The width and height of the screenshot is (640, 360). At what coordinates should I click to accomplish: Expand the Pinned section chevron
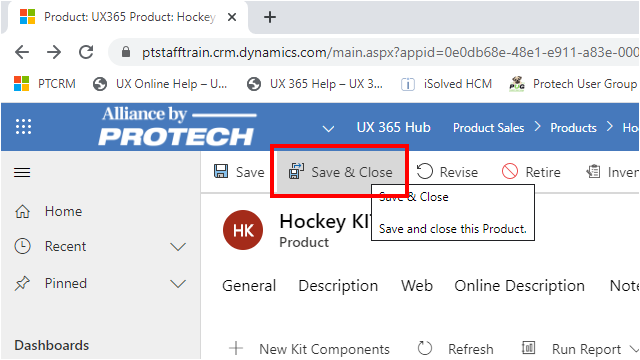click(178, 284)
